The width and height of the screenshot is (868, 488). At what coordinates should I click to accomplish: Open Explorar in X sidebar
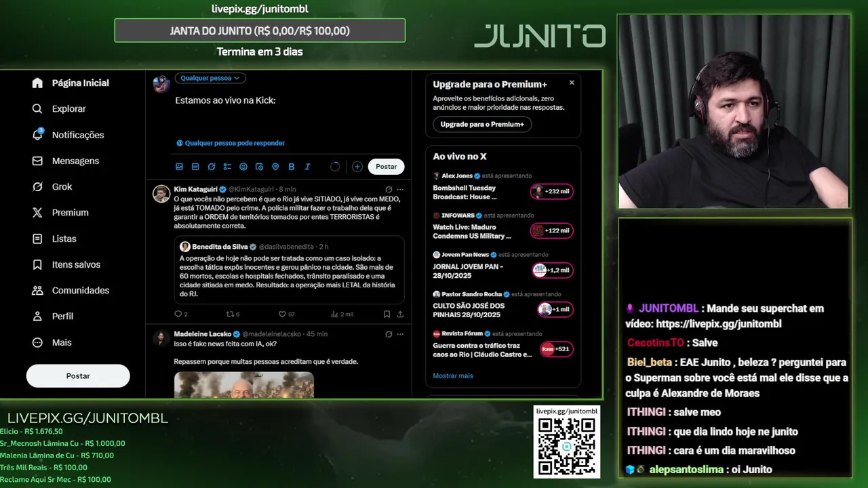(59, 108)
